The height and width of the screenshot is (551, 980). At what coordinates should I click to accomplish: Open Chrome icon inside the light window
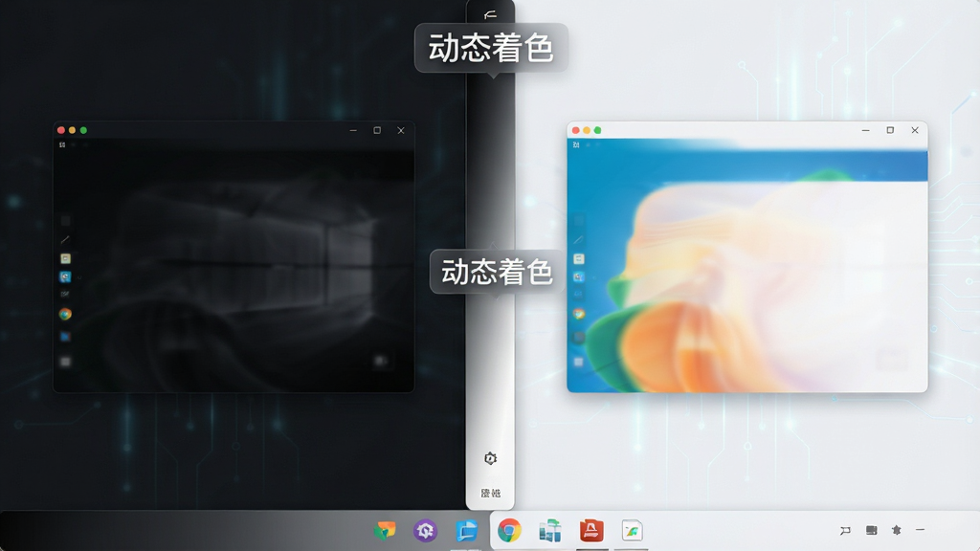tap(579, 314)
